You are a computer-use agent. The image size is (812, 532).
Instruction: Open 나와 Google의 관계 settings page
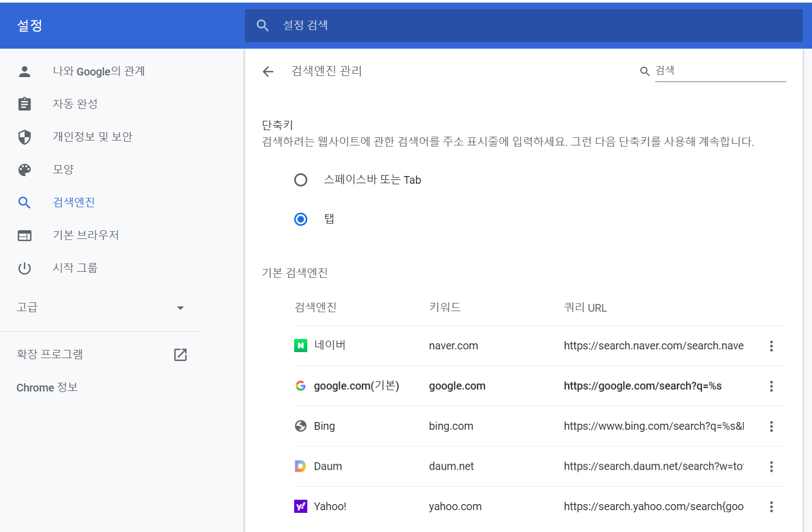99,72
